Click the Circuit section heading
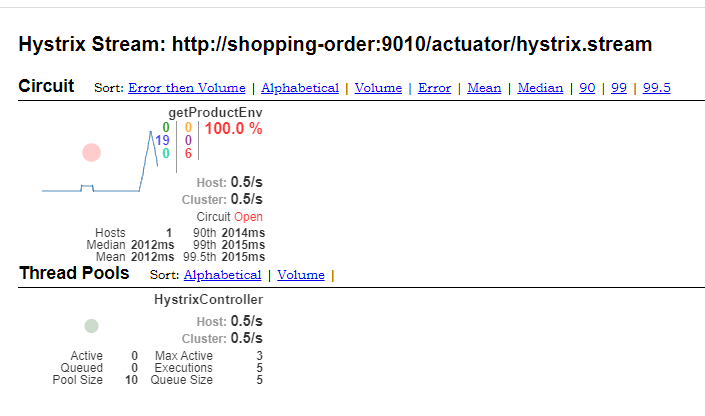Image resolution: width=705 pixels, height=416 pixels. click(46, 85)
